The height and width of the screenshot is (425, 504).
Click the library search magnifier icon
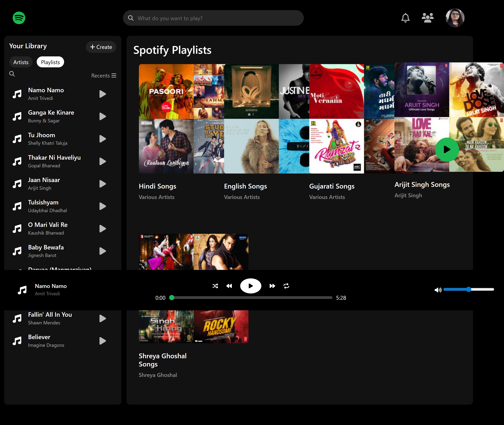click(x=12, y=74)
